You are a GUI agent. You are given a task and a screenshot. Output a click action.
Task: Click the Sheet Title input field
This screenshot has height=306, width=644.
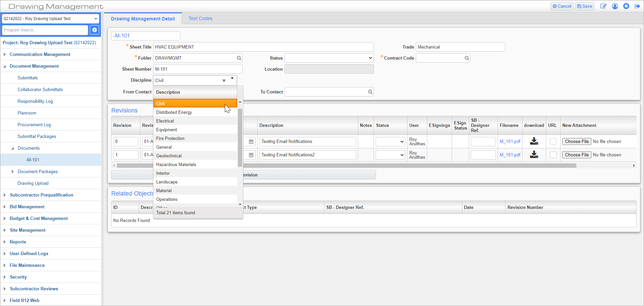click(x=263, y=47)
